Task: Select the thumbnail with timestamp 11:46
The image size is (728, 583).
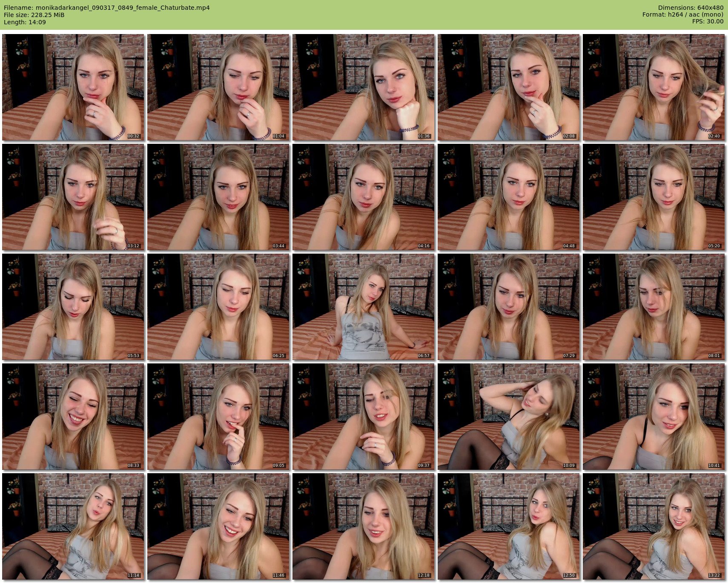Action: coord(218,526)
